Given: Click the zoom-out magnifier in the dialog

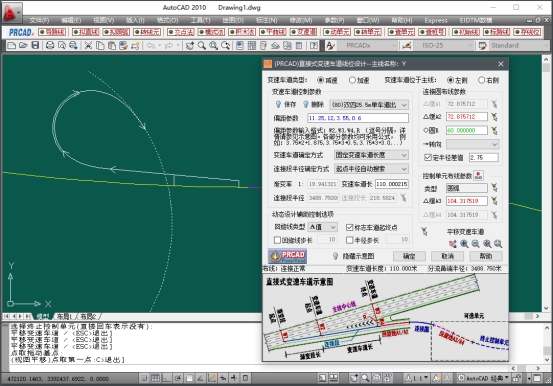Looking at the screenshot, I should (x=475, y=244).
